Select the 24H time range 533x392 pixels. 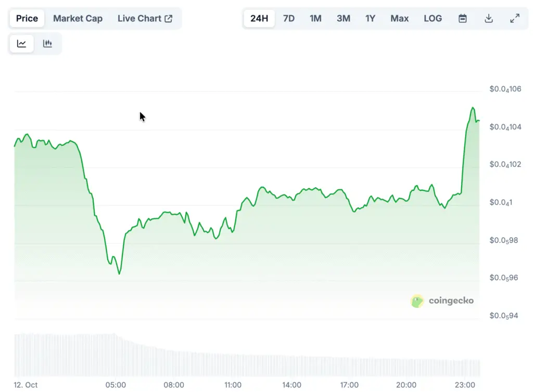(259, 19)
